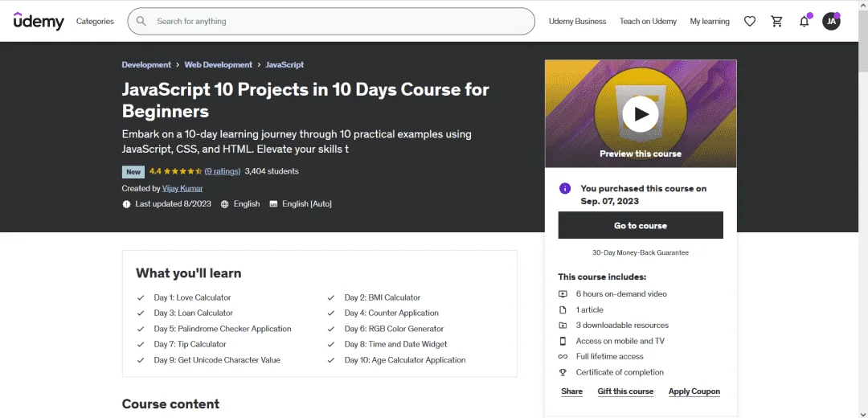Click the Day 4: Counter Application text
Image resolution: width=868 pixels, height=418 pixels.
pyautogui.click(x=391, y=313)
